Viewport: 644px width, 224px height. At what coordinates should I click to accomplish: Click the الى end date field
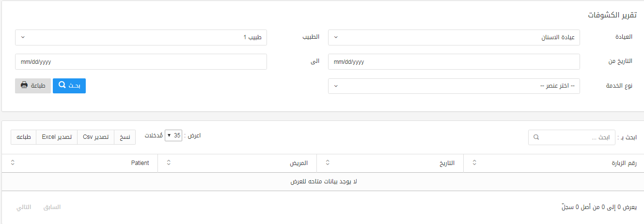tap(141, 62)
